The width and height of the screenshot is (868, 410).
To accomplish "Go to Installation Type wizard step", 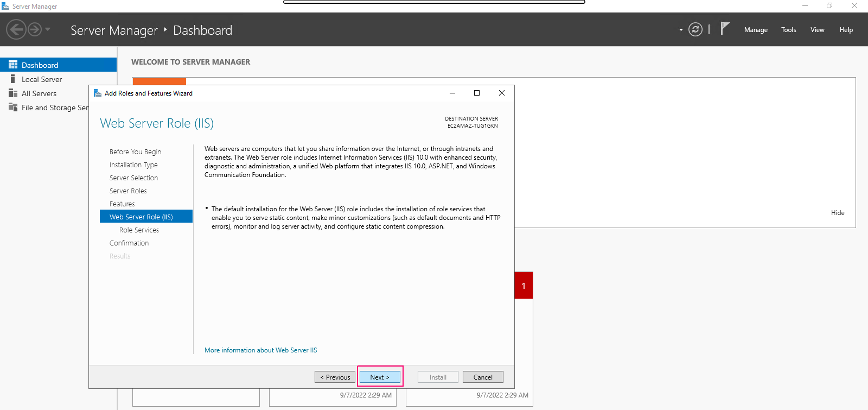I will pos(133,165).
